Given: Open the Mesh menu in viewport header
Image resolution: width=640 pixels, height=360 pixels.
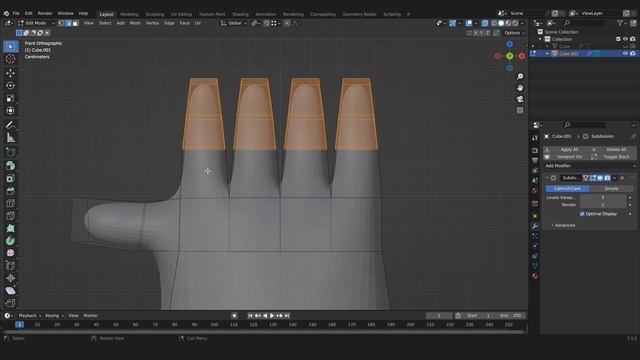Looking at the screenshot, I should 135,23.
